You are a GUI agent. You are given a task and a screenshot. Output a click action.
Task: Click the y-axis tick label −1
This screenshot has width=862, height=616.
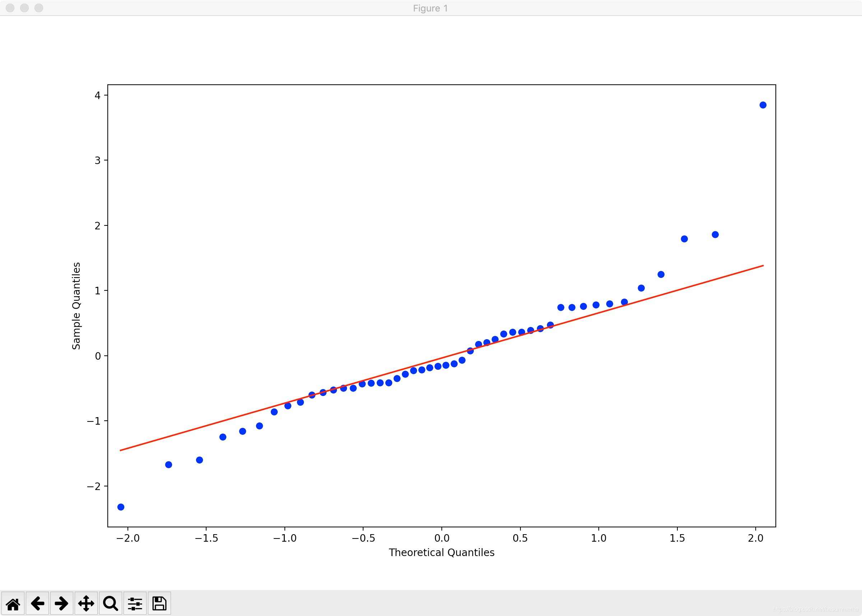94,421
